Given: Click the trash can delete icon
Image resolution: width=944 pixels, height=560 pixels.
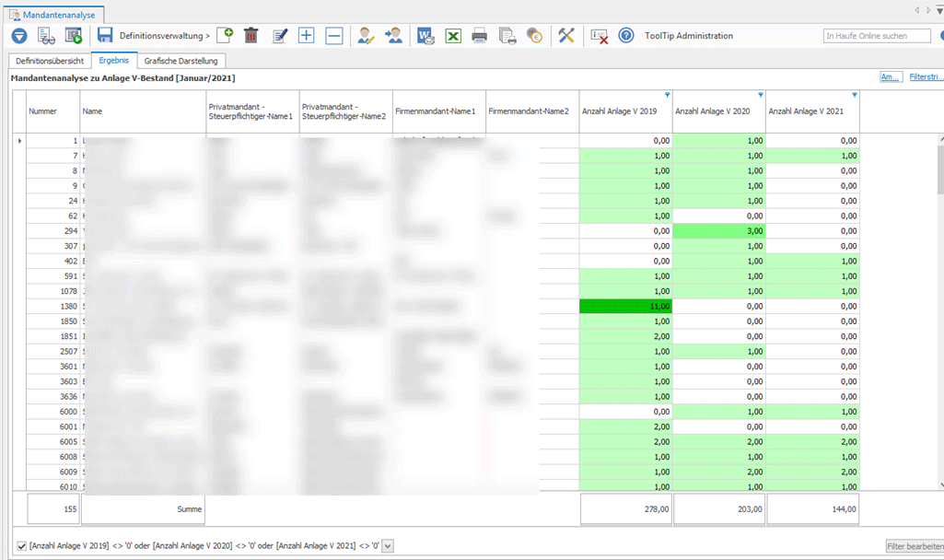Looking at the screenshot, I should point(251,36).
